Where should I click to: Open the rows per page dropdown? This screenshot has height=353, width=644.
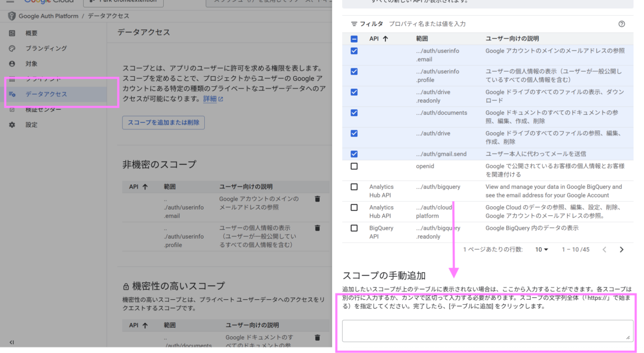pos(542,249)
